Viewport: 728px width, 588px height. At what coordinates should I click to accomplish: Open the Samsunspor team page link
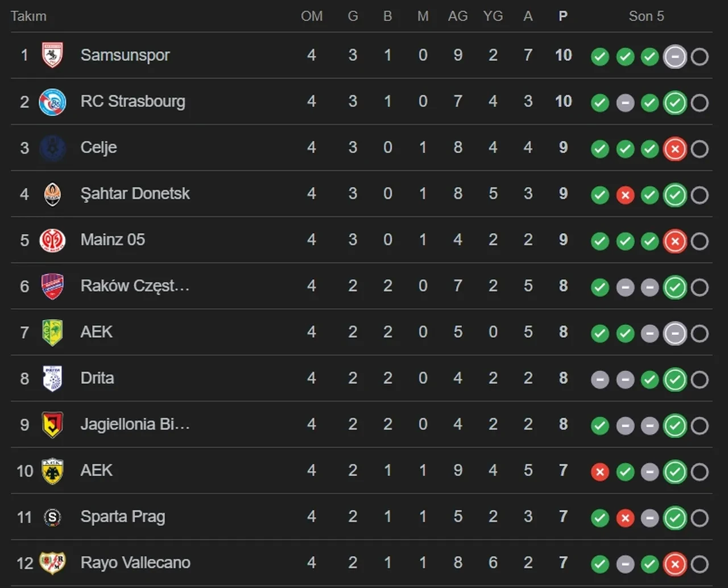[125, 55]
